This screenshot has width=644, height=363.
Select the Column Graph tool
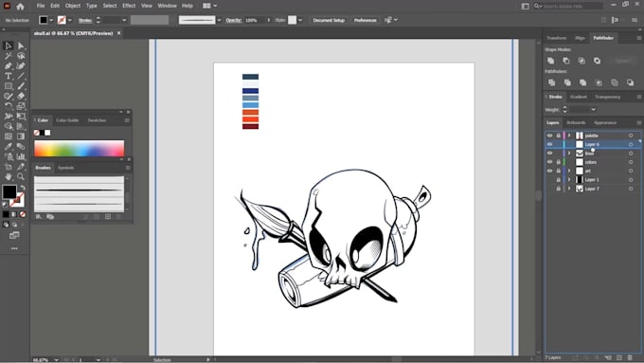[21, 156]
